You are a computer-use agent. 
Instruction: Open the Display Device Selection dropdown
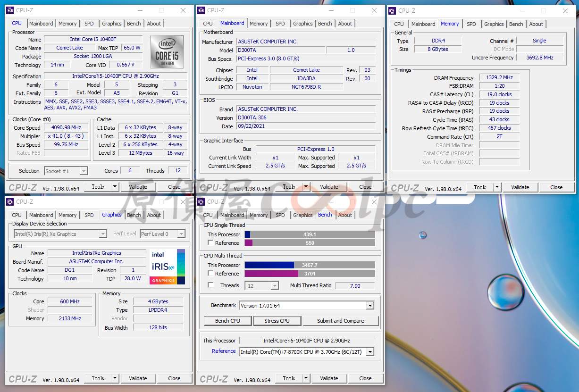point(103,234)
